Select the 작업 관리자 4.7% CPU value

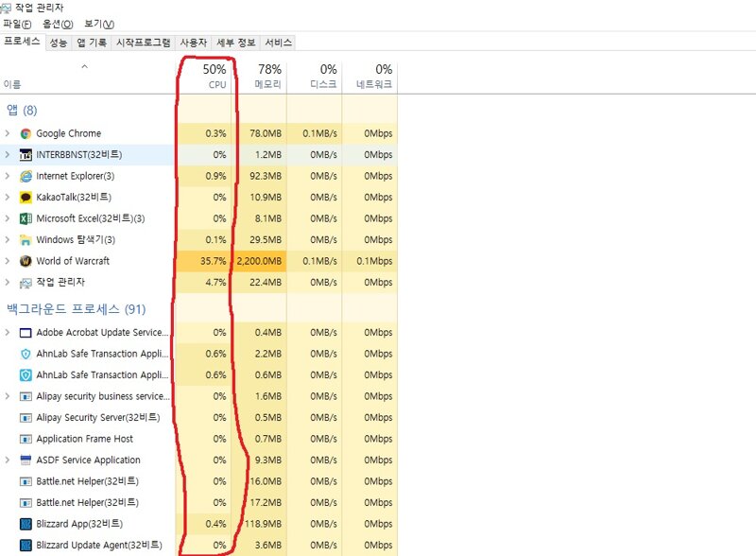pos(215,283)
